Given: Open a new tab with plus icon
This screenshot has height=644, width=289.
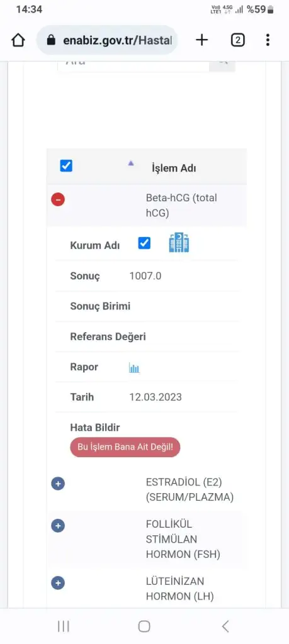Looking at the screenshot, I should tap(201, 40).
